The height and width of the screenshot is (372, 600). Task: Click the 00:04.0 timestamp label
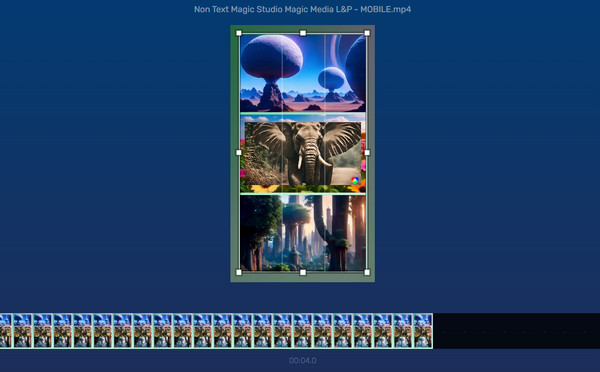[303, 361]
